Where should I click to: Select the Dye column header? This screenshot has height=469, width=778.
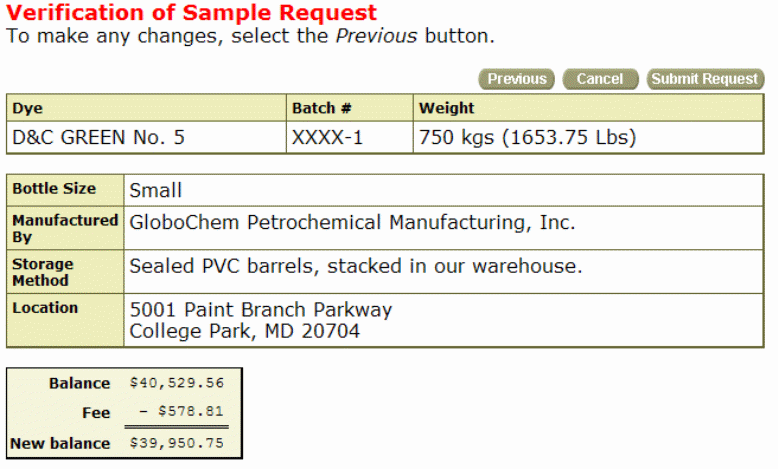click(x=28, y=108)
